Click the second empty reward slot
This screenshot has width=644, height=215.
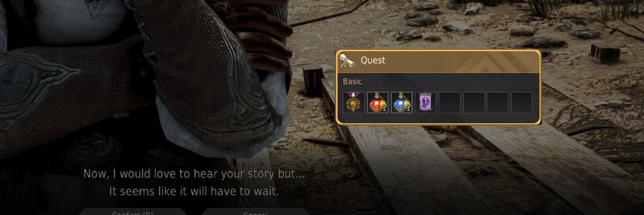pos(474,102)
